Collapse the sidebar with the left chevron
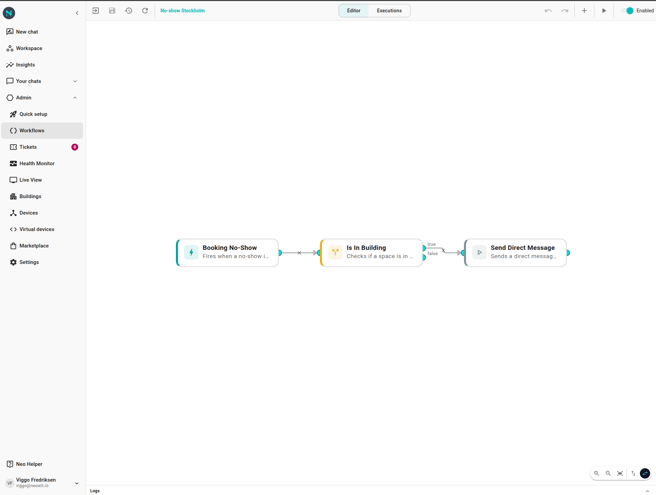656x495 pixels. point(77,13)
